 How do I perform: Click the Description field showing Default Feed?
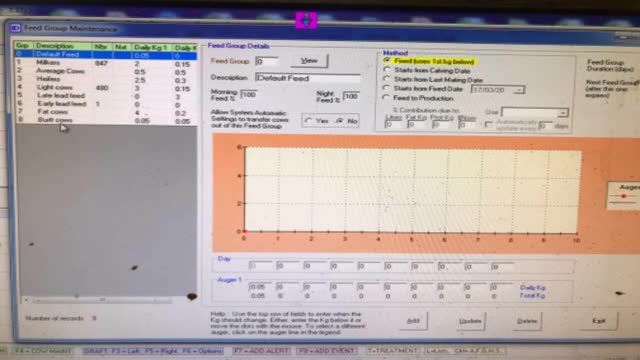coord(308,78)
